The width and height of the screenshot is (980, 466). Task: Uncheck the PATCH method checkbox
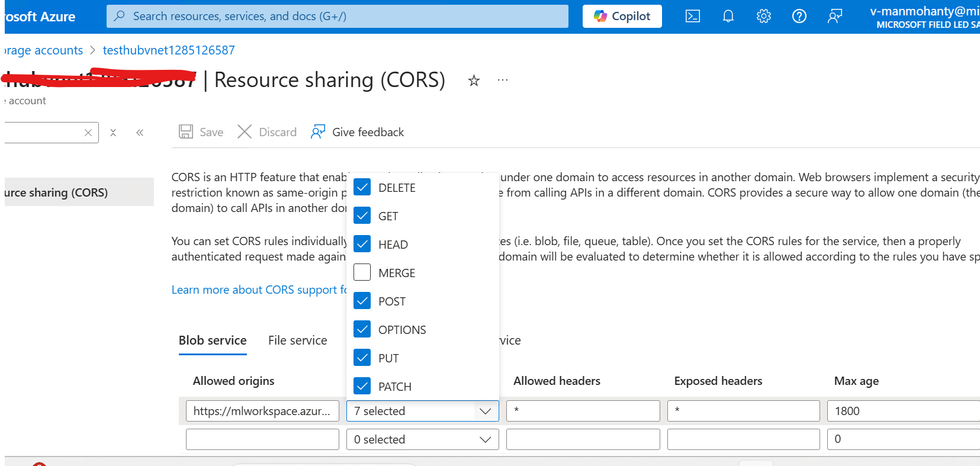[362, 386]
